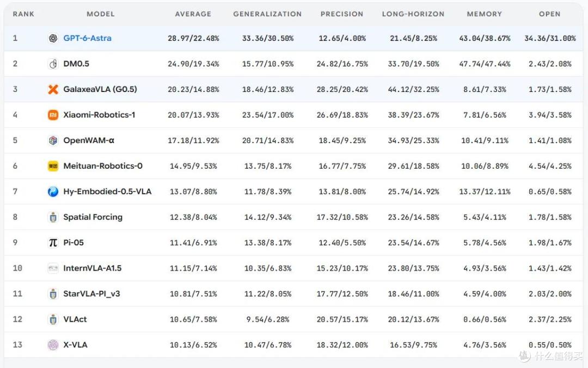Sort by the PRECISION column header

coord(342,14)
